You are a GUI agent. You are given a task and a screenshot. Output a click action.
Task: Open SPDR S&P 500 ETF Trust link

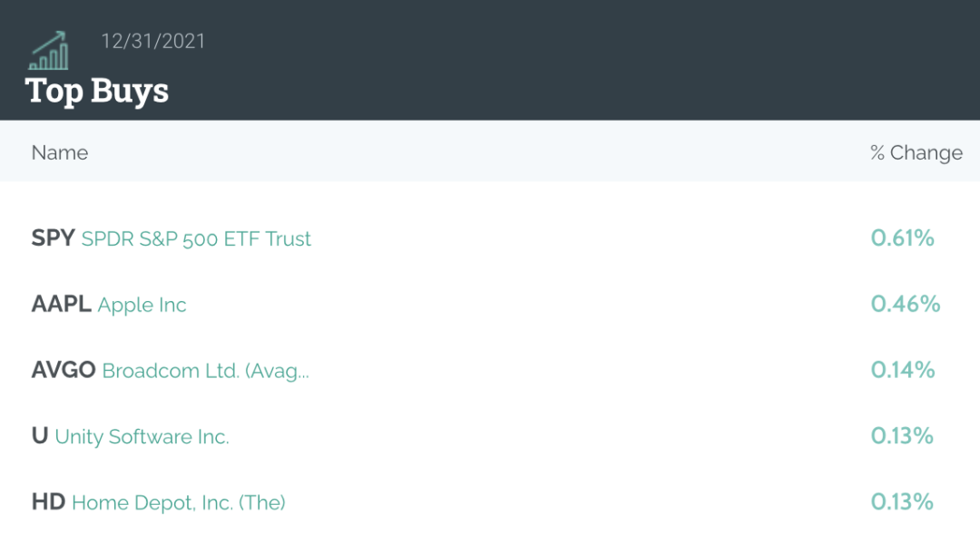[x=196, y=238]
